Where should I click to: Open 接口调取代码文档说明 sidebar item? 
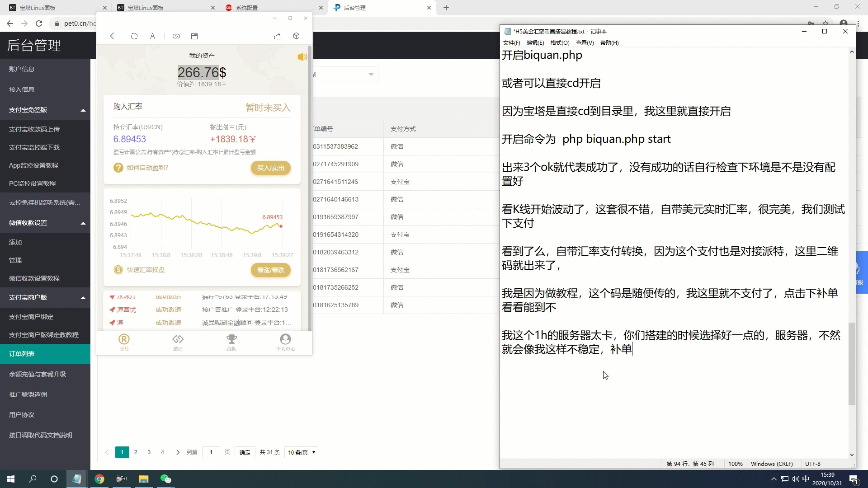[45, 435]
